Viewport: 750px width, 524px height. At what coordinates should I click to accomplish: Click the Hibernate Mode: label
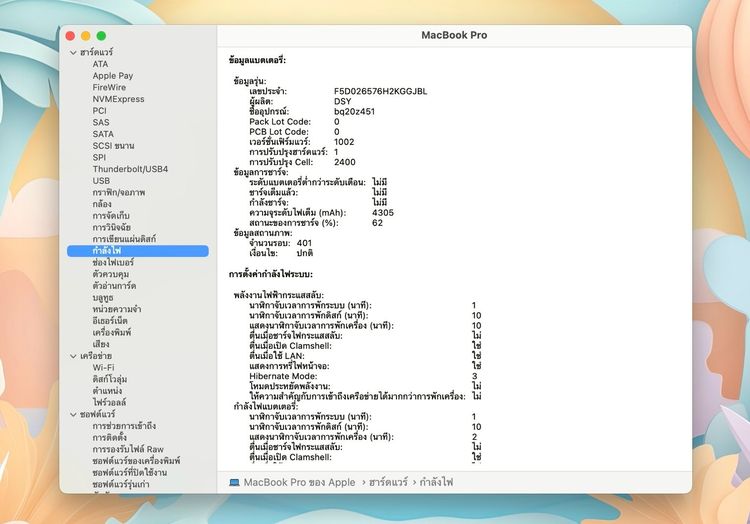(x=283, y=376)
